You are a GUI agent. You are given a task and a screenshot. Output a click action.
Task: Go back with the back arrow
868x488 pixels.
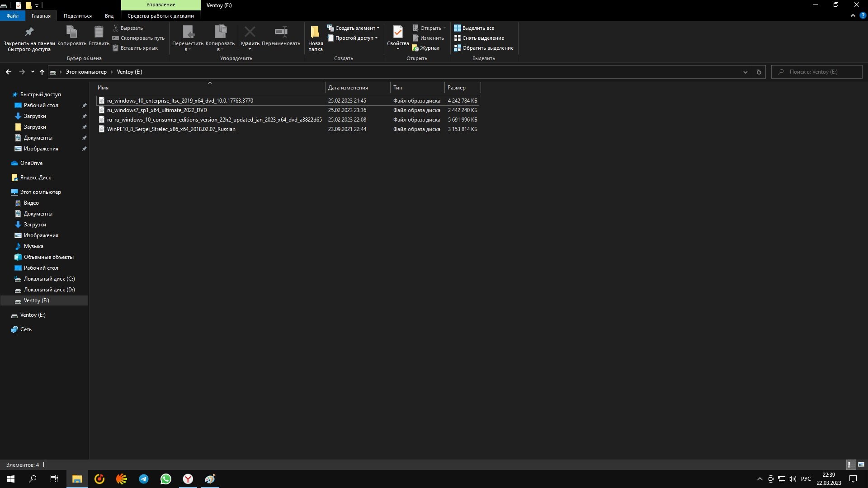(x=9, y=72)
